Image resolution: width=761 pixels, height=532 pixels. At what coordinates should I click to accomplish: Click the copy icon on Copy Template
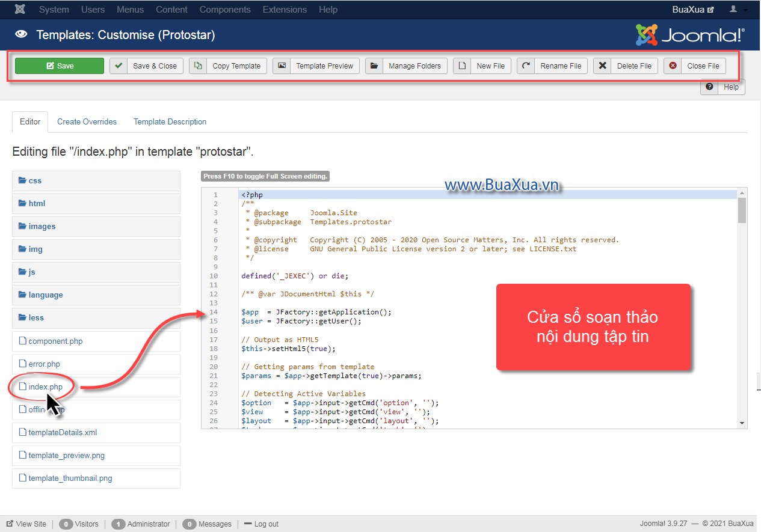click(198, 66)
